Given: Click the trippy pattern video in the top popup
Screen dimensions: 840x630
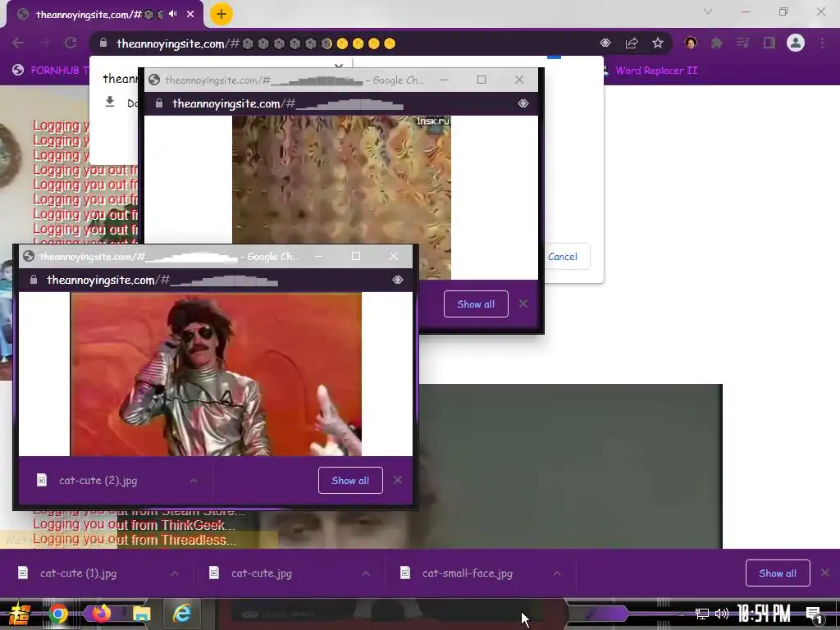Looking at the screenshot, I should (x=342, y=197).
